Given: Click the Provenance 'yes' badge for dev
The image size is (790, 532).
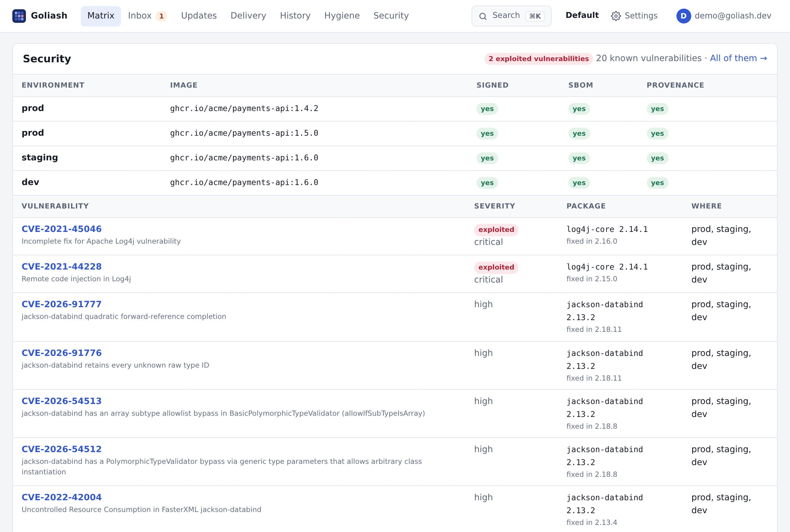Looking at the screenshot, I should click(657, 183).
